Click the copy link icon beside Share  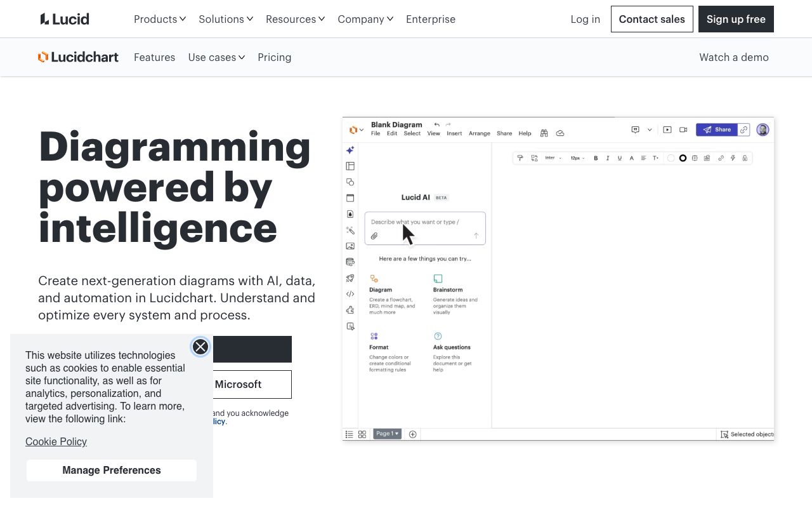tap(744, 130)
